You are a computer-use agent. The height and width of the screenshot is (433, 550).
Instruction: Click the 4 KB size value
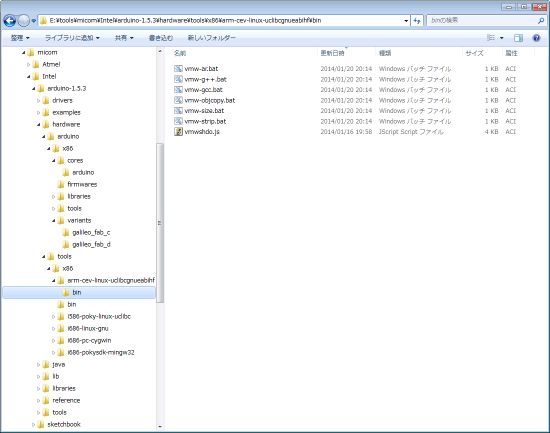(492, 132)
